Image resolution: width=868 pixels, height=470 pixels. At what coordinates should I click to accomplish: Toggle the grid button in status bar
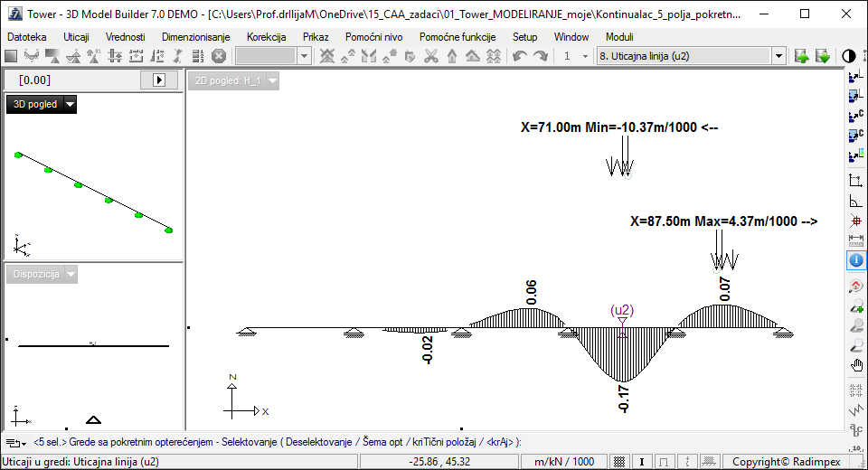pyautogui.click(x=619, y=462)
